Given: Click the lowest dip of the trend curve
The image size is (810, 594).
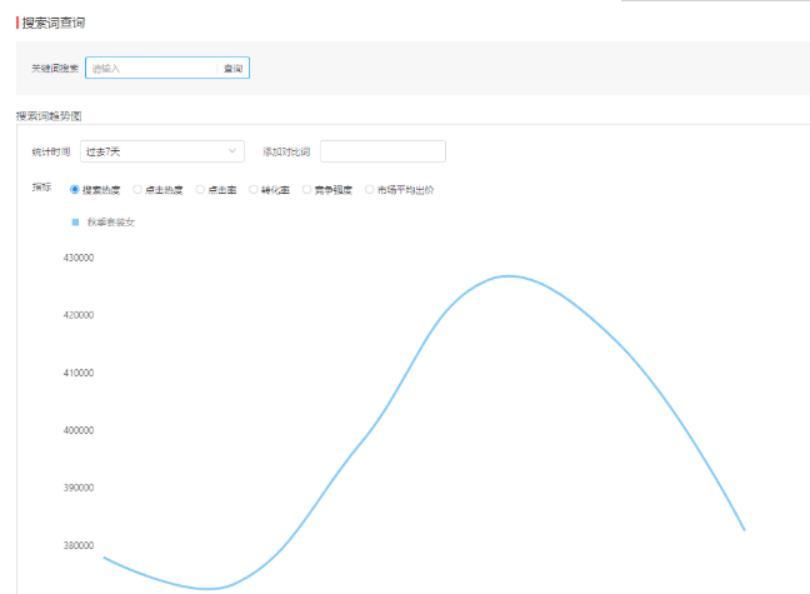Looking at the screenshot, I should 210,588.
